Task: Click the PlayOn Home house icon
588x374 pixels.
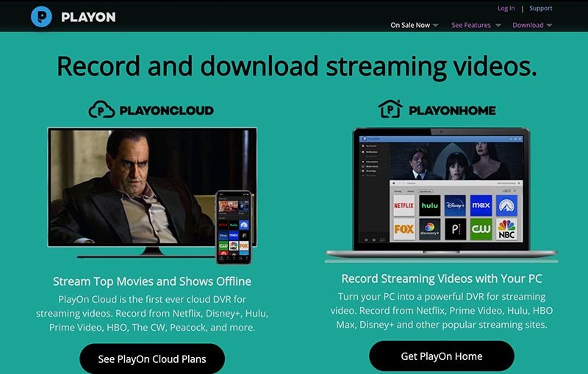Action: (x=390, y=109)
